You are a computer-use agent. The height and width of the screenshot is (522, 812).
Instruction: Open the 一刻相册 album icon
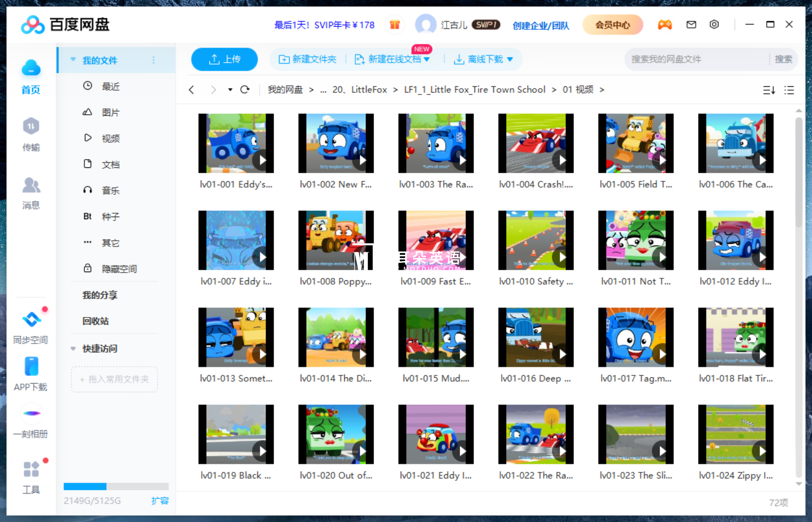31,413
